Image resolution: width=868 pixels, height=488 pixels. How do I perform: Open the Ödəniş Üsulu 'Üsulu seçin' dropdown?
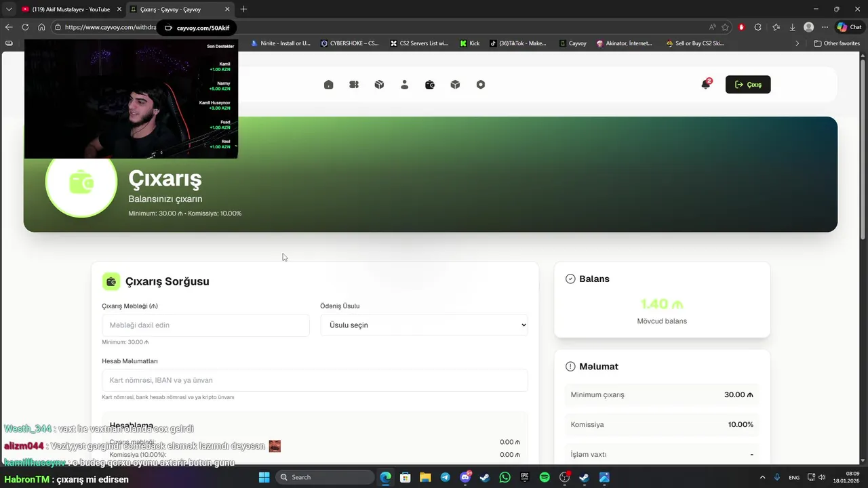424,325
